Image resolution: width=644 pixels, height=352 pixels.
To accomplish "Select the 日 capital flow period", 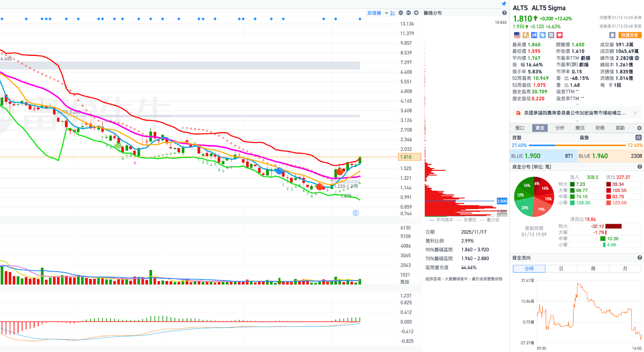I will pyautogui.click(x=561, y=269).
